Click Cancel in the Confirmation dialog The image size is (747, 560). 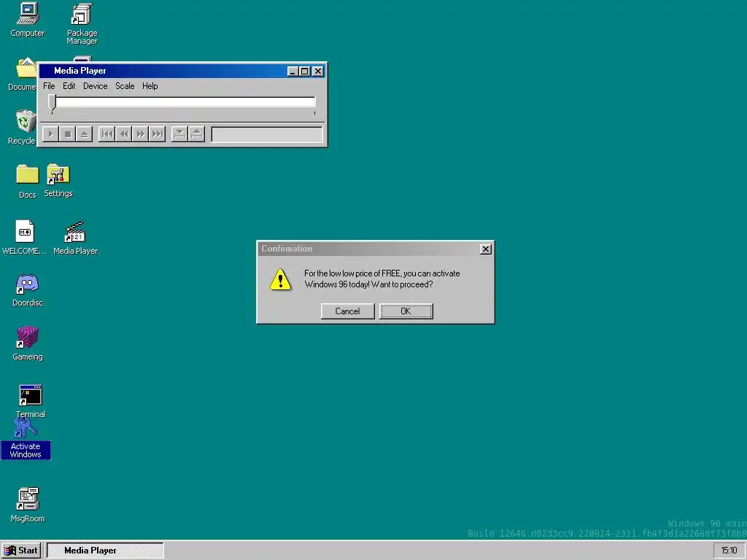pyautogui.click(x=348, y=311)
